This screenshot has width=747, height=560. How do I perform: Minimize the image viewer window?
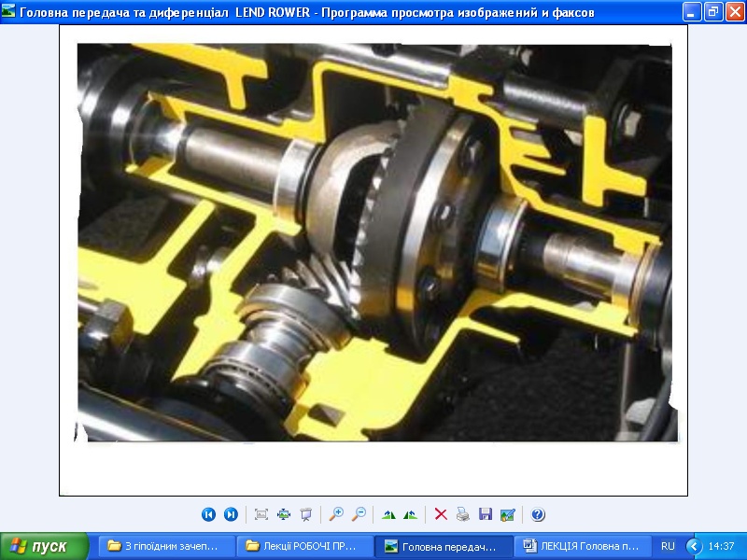[x=691, y=12]
